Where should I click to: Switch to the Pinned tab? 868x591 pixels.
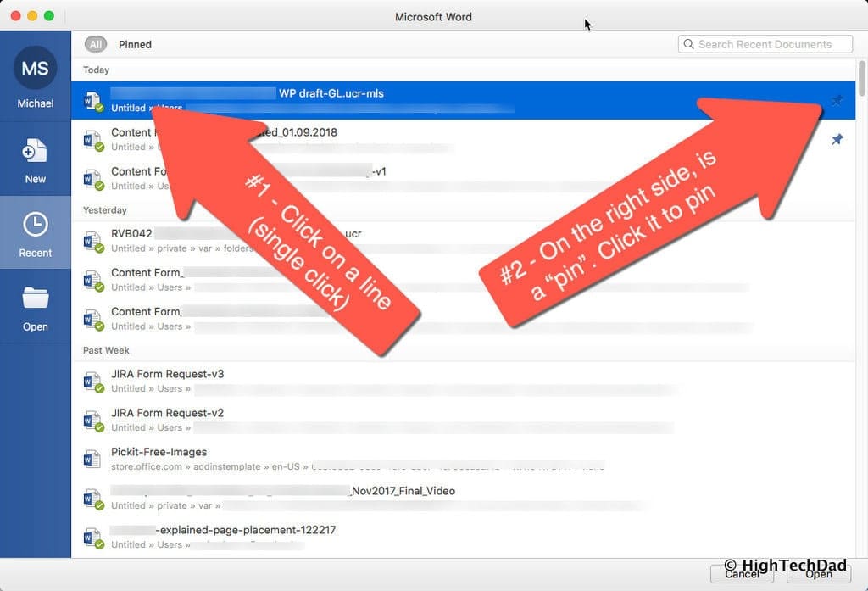(x=135, y=44)
